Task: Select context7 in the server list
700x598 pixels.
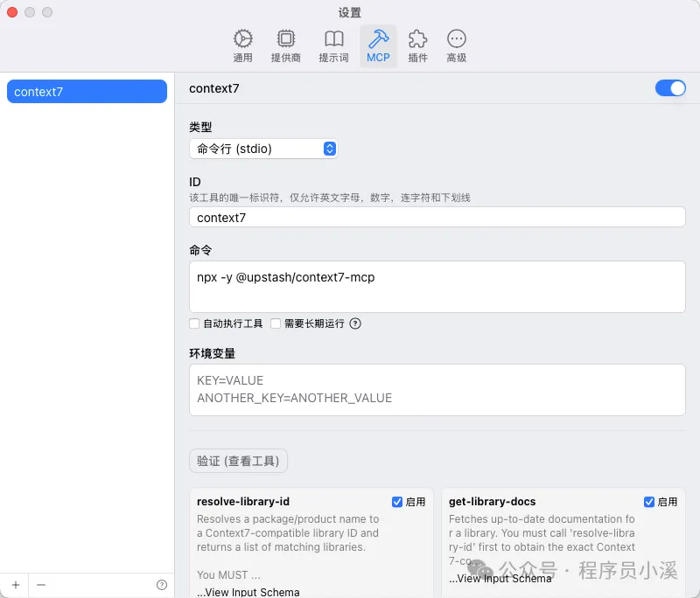Action: (x=87, y=92)
